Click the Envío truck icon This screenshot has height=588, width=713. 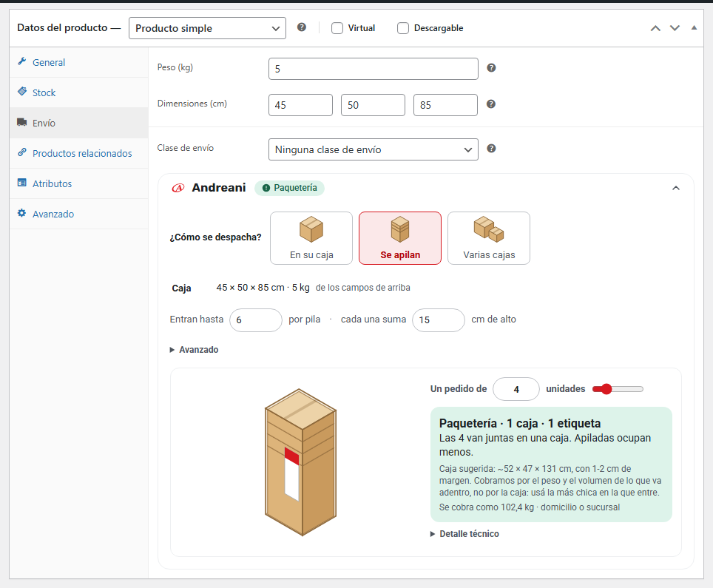pyautogui.click(x=22, y=122)
